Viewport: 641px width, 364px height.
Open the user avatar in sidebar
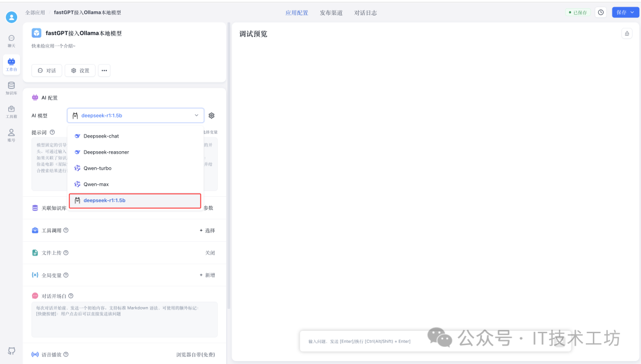11,17
